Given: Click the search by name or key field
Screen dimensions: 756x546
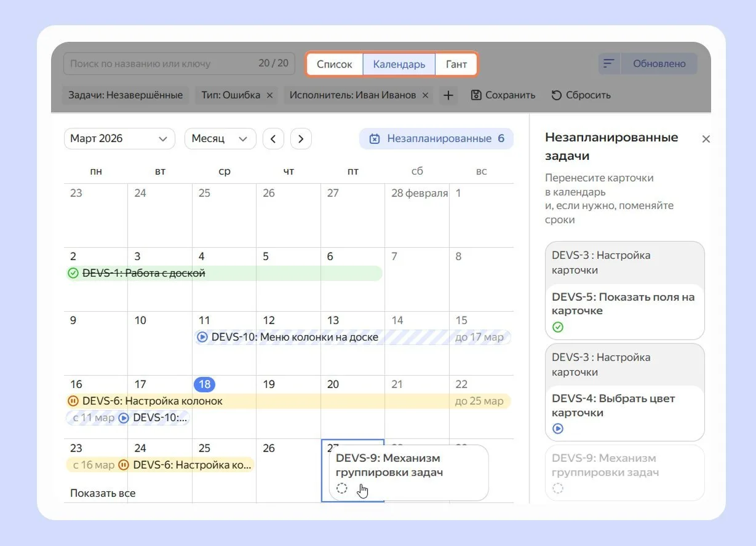Looking at the screenshot, I should point(160,63).
